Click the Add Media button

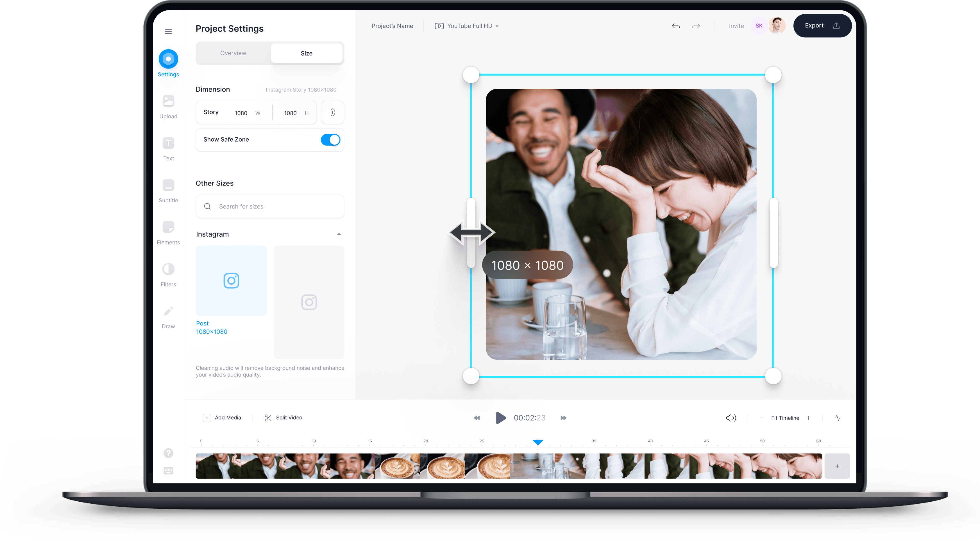coord(222,418)
